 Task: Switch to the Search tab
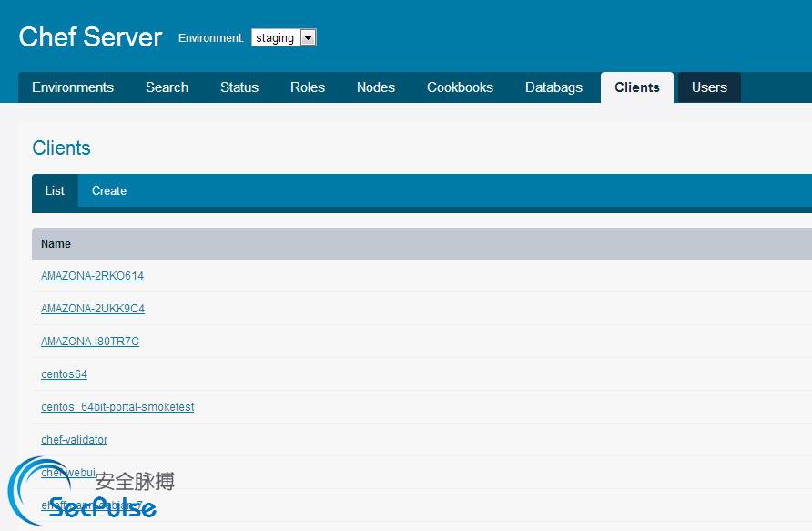tap(167, 87)
